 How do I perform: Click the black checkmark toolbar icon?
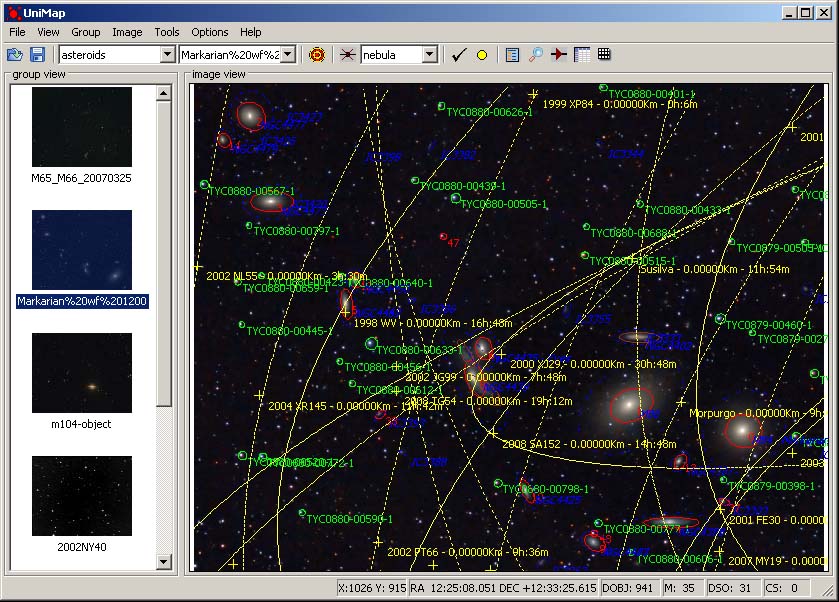[x=459, y=55]
